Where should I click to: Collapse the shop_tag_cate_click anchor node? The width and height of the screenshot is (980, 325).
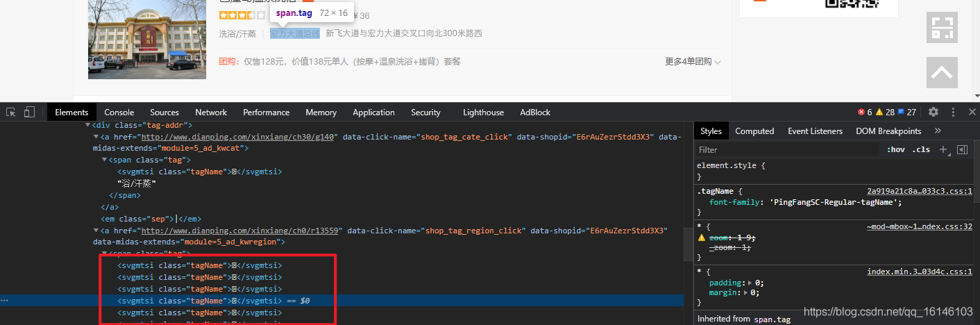[x=96, y=137]
